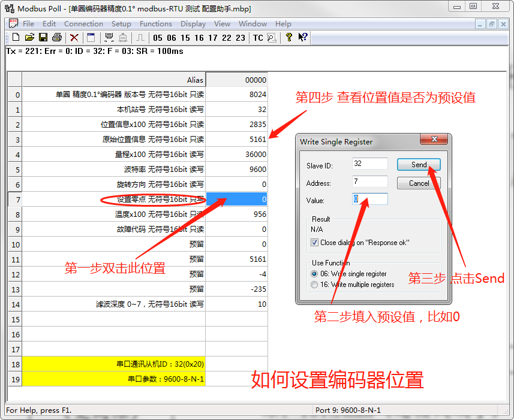Viewport: 514px width, 420px height.
Task: Click the Cancel button in dialog
Action: [419, 183]
